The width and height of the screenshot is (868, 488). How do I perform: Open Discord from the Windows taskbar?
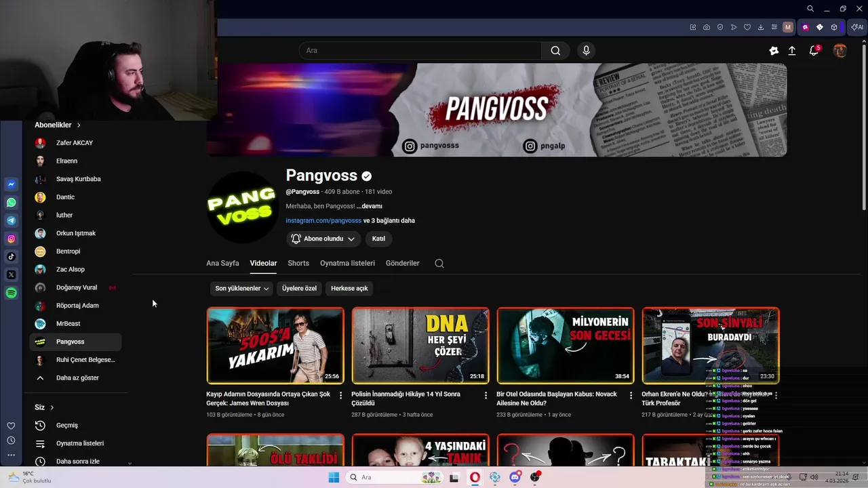pyautogui.click(x=515, y=477)
